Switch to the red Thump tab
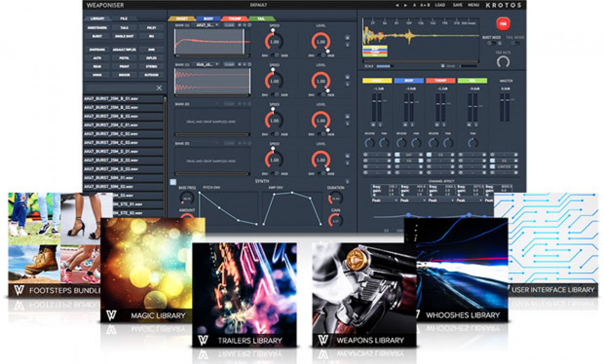Image resolution: width=604 pixels, height=364 pixels. tap(235, 19)
